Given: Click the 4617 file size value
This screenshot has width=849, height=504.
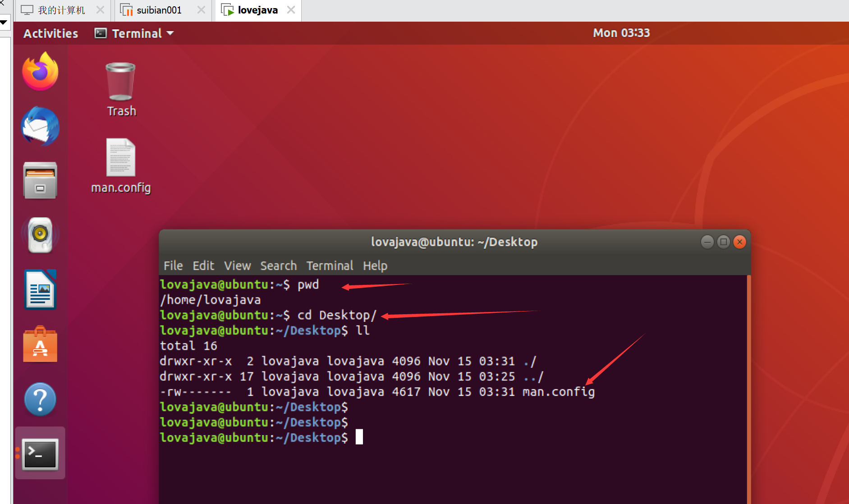Looking at the screenshot, I should coord(406,392).
